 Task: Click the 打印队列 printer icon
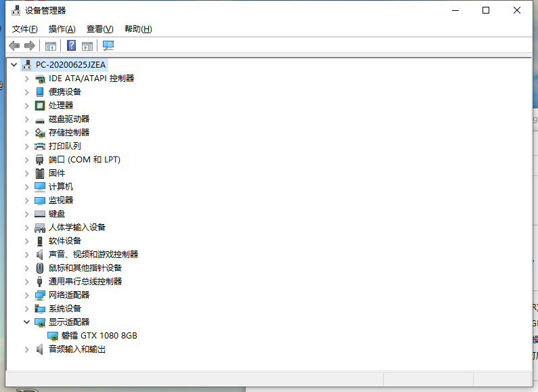point(40,146)
